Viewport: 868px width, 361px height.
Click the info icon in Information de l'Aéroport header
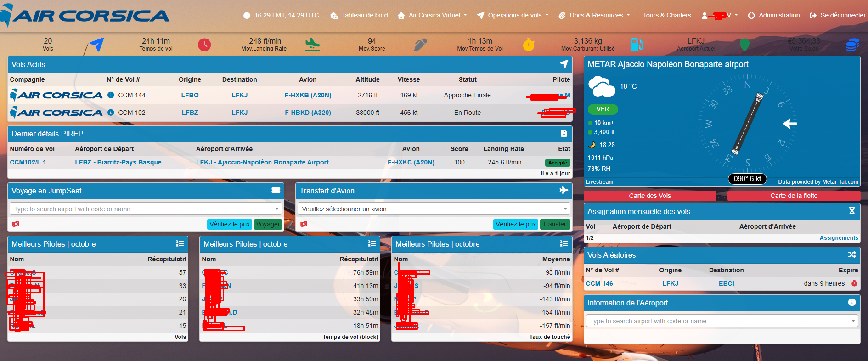[851, 302]
